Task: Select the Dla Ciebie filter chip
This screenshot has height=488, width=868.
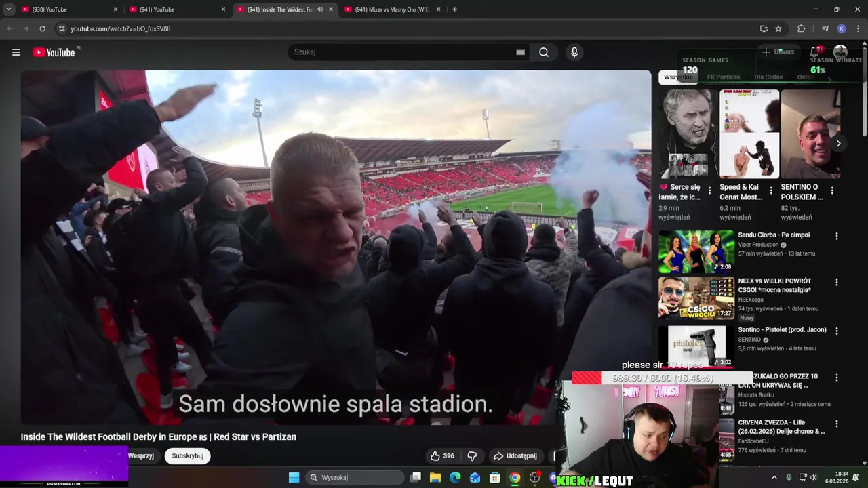Action: [768, 77]
